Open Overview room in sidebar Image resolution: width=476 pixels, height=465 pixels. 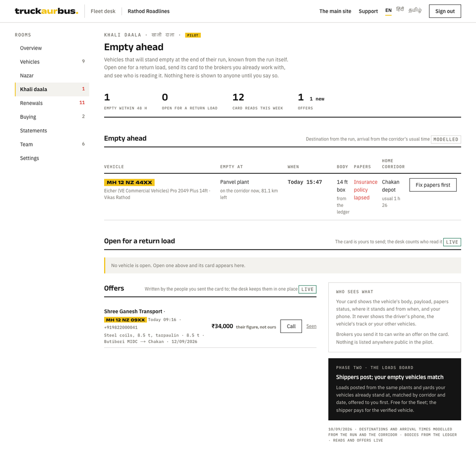click(x=52, y=48)
